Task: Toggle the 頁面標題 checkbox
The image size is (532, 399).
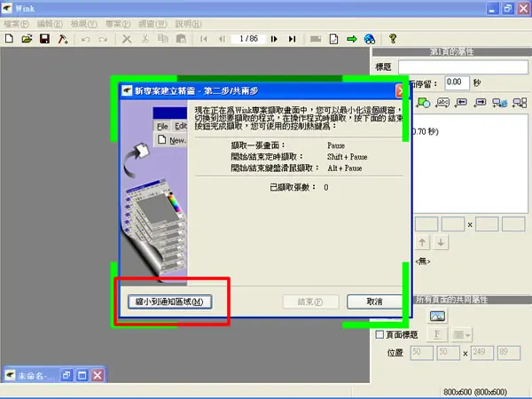Action: [x=379, y=334]
